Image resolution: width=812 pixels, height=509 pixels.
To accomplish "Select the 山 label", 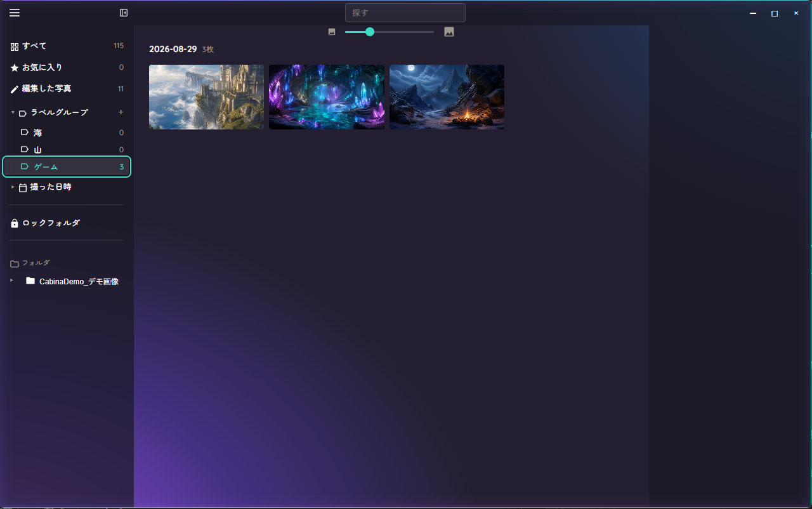I will (67, 150).
